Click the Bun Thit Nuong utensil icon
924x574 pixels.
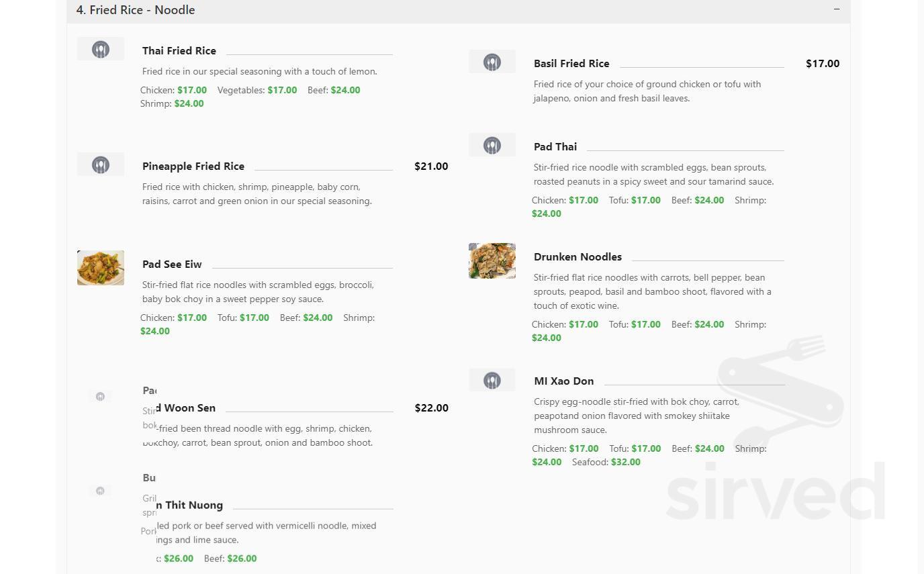tap(100, 491)
